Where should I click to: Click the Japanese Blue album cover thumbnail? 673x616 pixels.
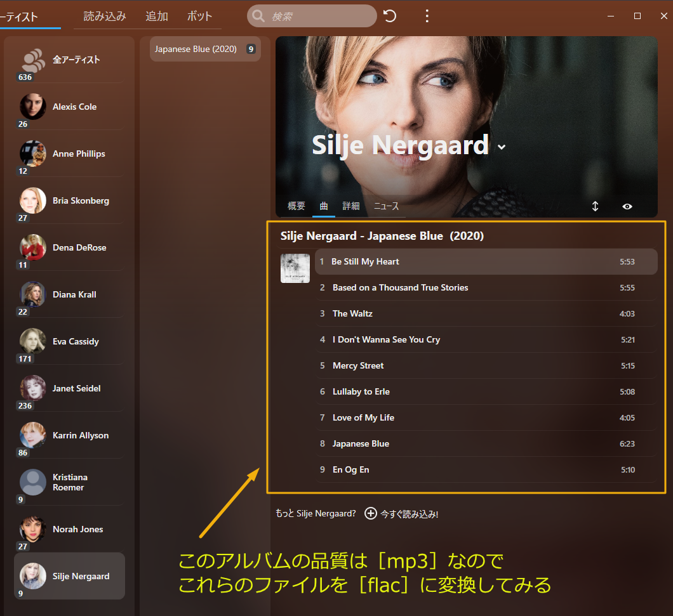[295, 268]
